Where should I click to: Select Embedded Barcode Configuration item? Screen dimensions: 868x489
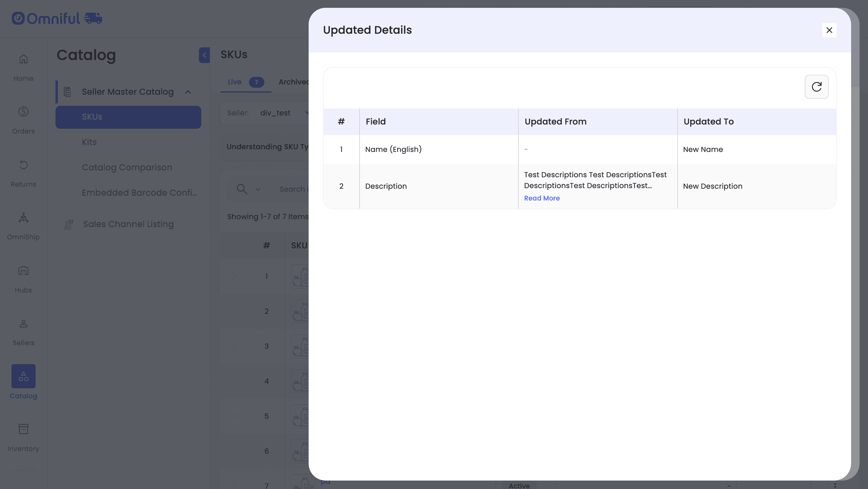tap(139, 193)
